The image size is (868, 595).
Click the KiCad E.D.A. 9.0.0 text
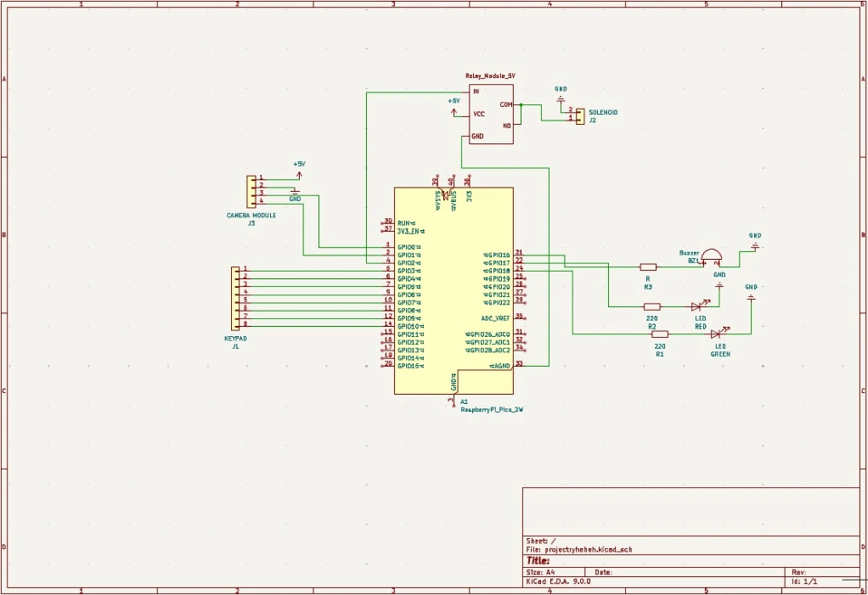point(558,581)
